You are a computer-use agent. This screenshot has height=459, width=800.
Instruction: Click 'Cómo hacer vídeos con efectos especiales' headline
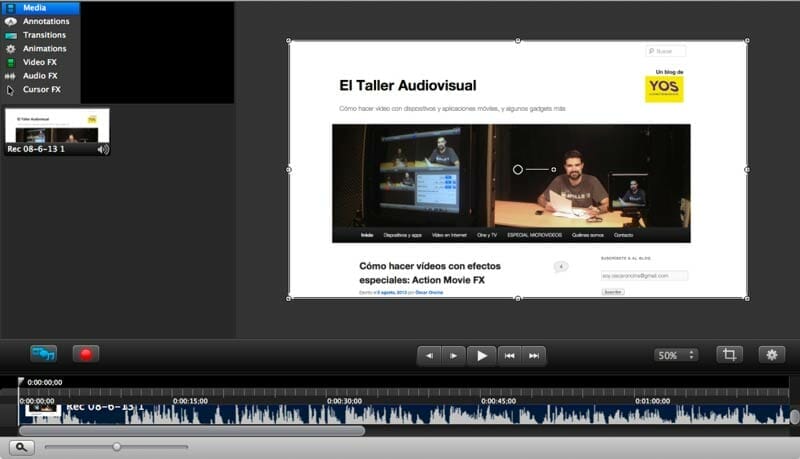(x=430, y=273)
